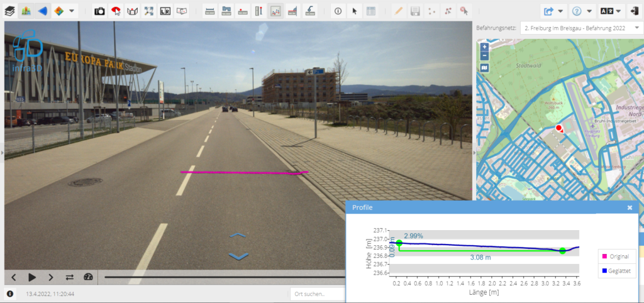The height and width of the screenshot is (303, 644).
Task: Take a snapshot with camera icon
Action: click(99, 11)
